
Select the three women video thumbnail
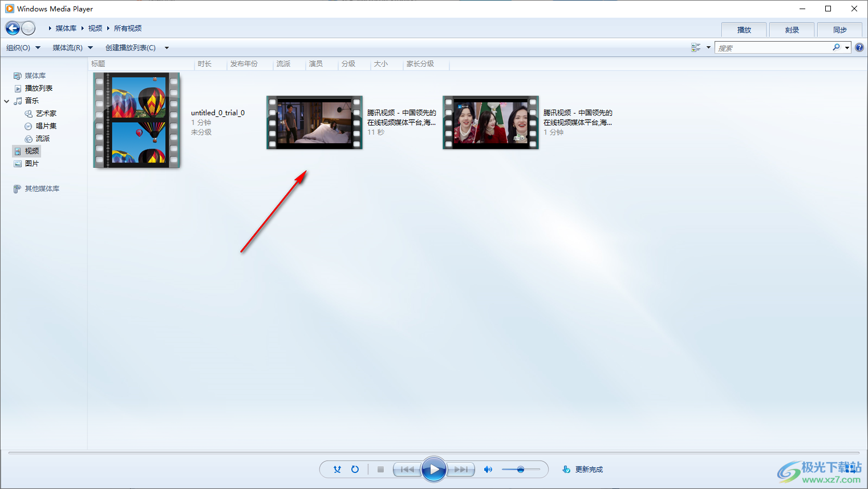490,123
